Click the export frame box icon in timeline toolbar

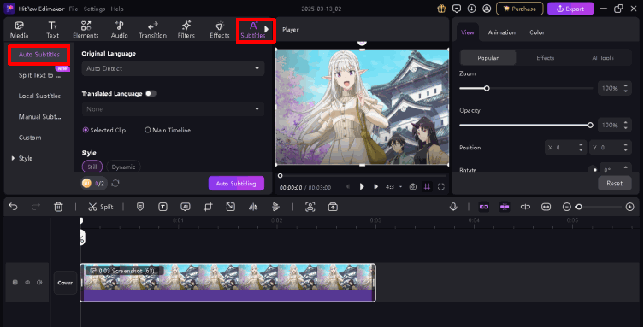click(333, 207)
